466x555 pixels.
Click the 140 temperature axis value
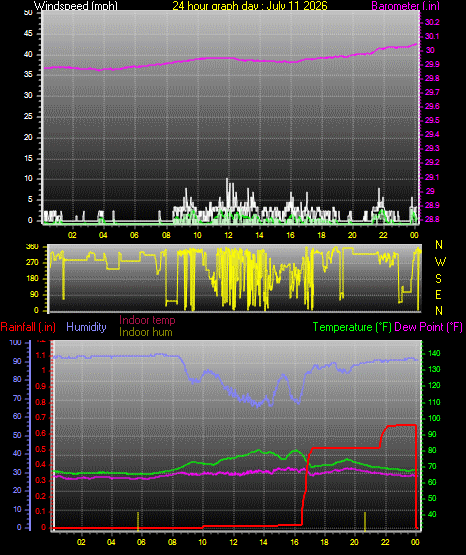click(x=434, y=353)
